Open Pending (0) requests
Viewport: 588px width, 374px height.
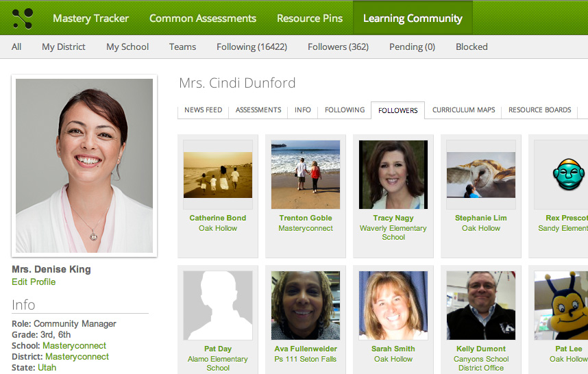coord(412,47)
